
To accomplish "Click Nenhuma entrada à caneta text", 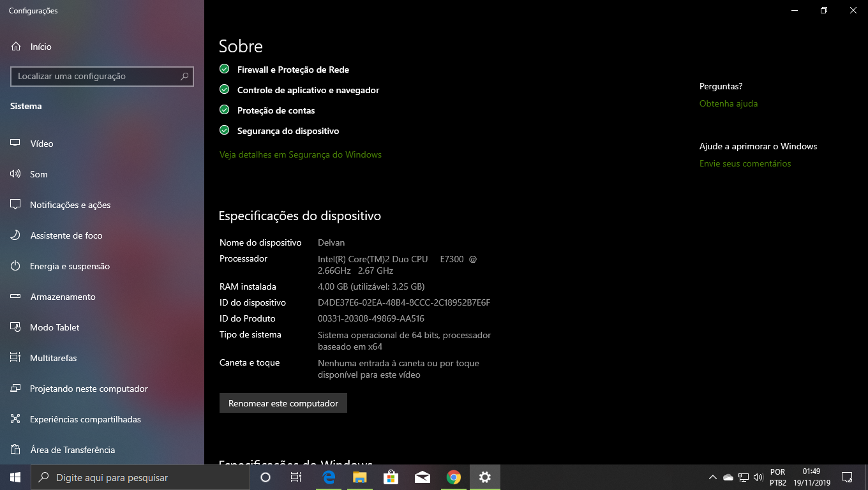I will tap(398, 369).
